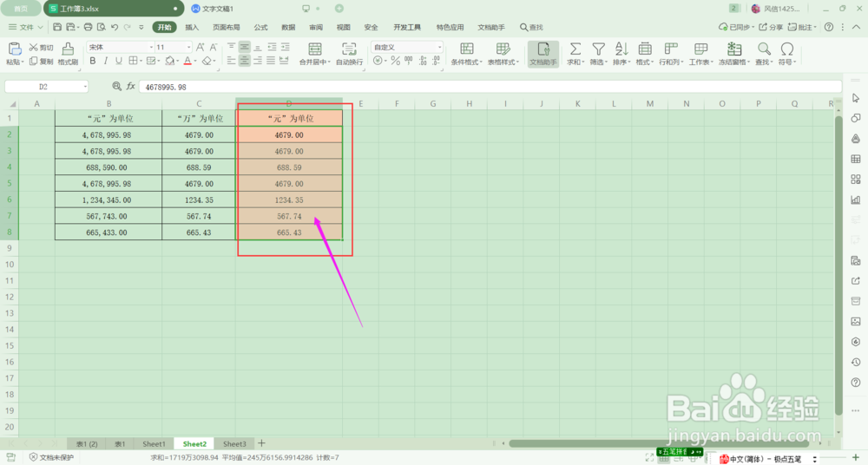Switch to Sheet3 tab
The width and height of the screenshot is (868, 465).
[x=234, y=444]
